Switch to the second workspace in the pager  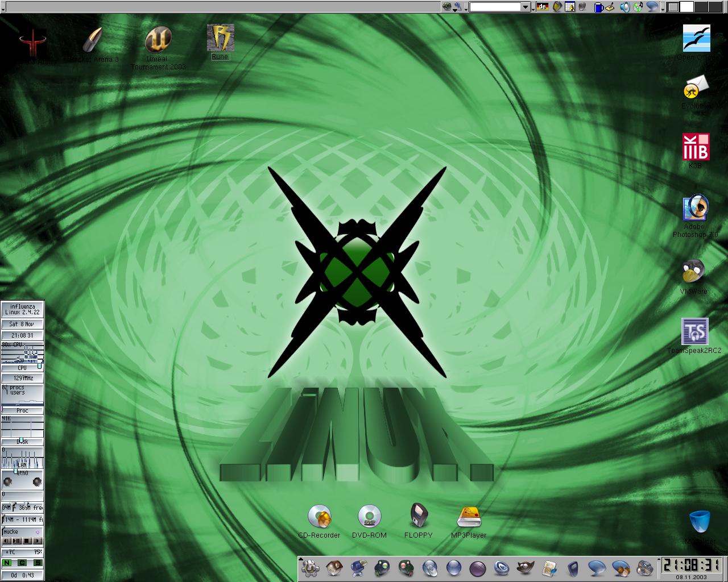[x=686, y=7]
